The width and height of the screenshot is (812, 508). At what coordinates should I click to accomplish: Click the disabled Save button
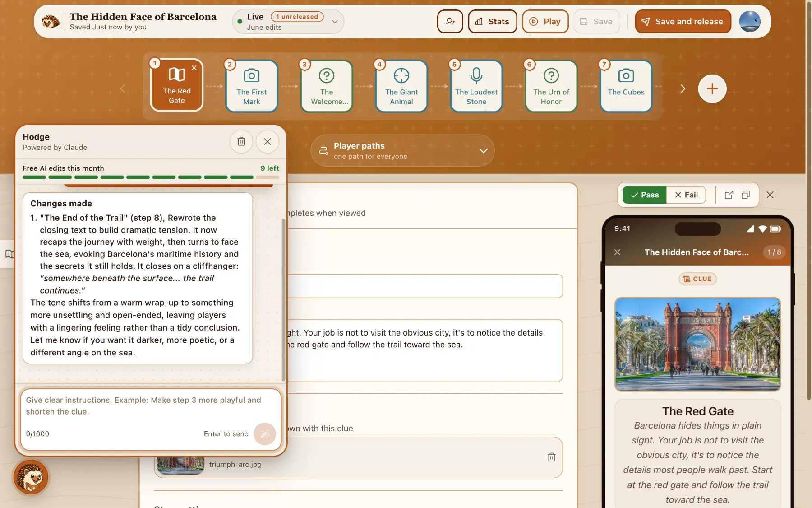coord(596,21)
